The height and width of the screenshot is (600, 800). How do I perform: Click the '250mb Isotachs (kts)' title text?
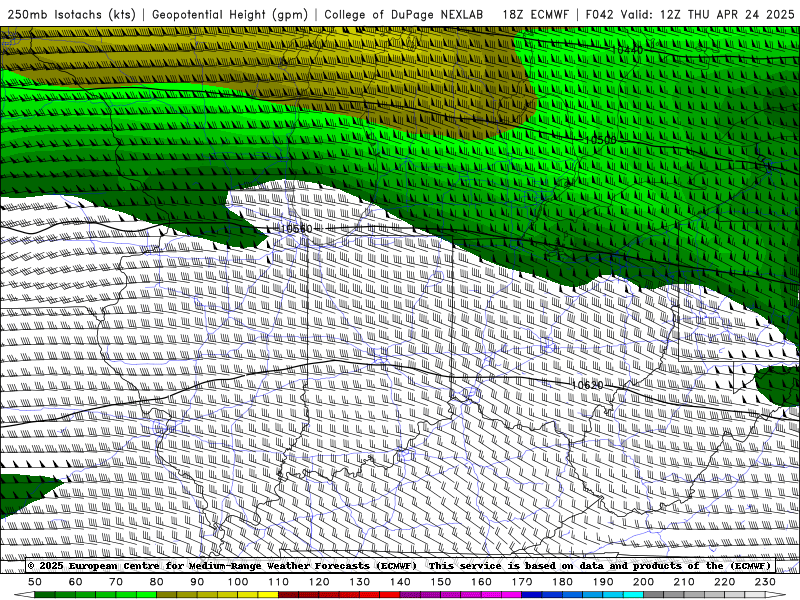coord(71,14)
